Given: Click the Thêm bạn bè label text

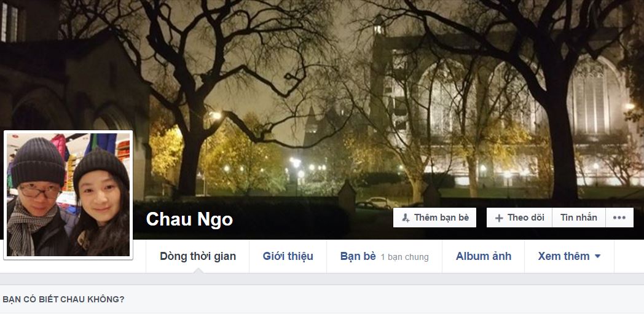Looking at the screenshot, I should 441,218.
